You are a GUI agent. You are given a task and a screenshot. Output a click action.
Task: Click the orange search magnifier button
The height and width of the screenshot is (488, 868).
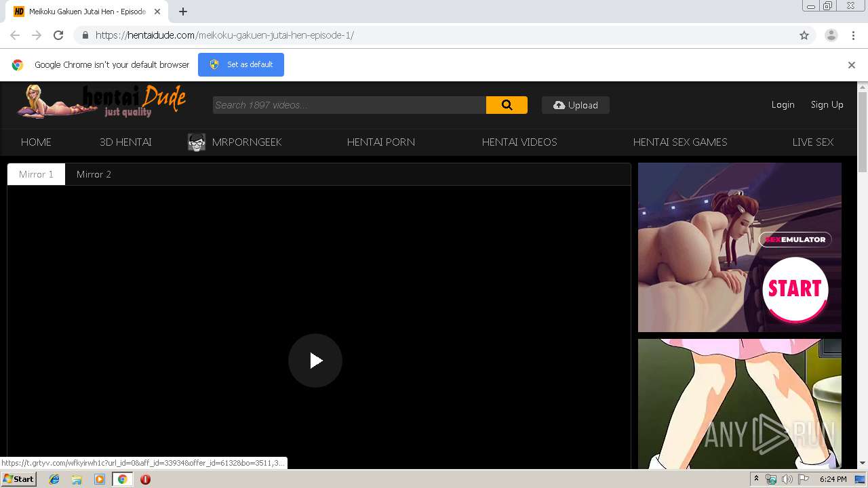(507, 105)
